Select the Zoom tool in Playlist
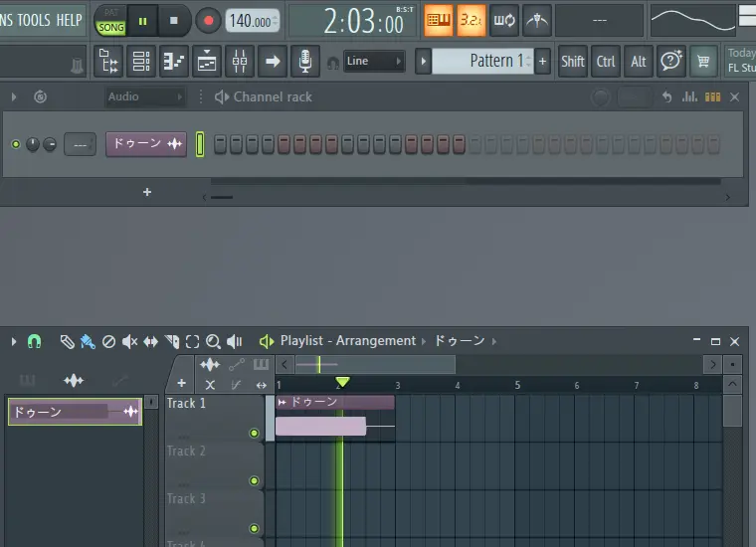Viewport: 756px width, 547px height. (x=213, y=342)
